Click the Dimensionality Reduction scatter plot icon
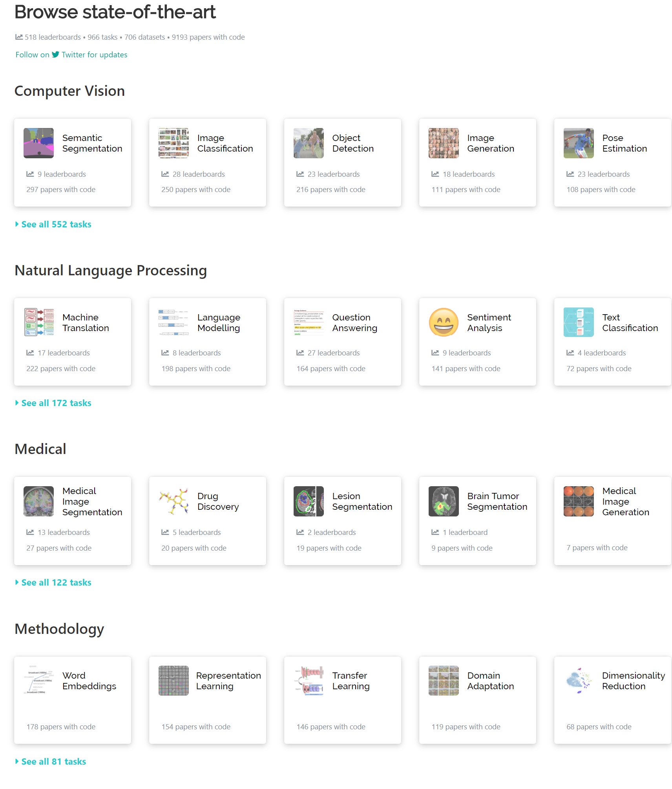The height and width of the screenshot is (789, 672). pyautogui.click(x=579, y=681)
